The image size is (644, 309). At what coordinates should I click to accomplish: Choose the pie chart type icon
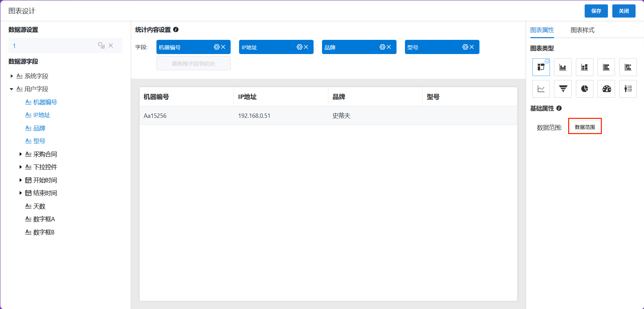point(585,89)
